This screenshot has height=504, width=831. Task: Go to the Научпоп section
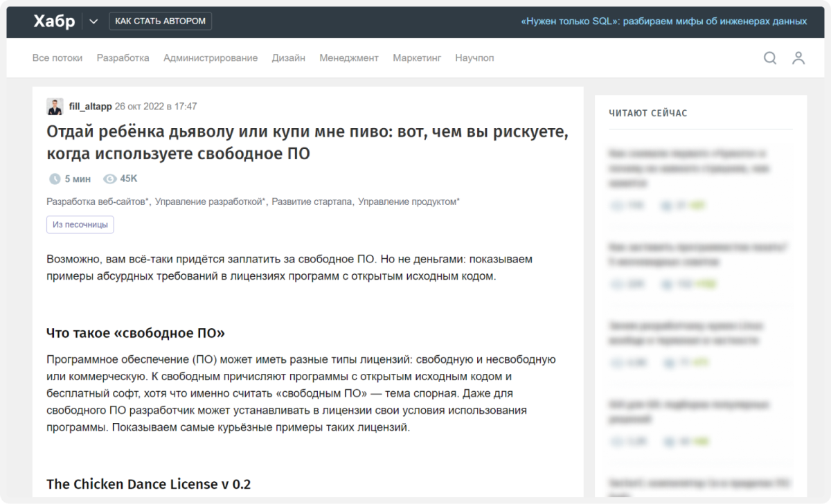(474, 58)
